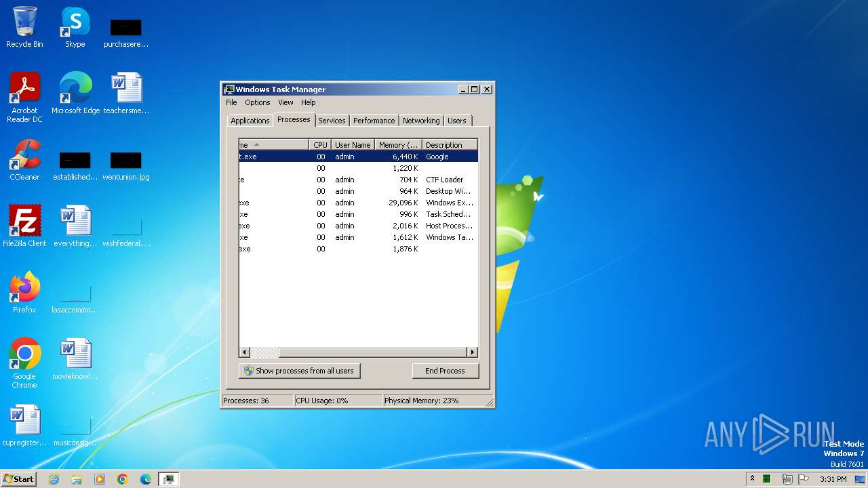Open FileZilla Client desktop shortcut
Screen dimensions: 868x488
(x=24, y=226)
